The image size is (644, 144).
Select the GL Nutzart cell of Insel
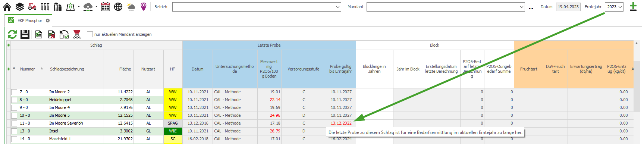148,131
